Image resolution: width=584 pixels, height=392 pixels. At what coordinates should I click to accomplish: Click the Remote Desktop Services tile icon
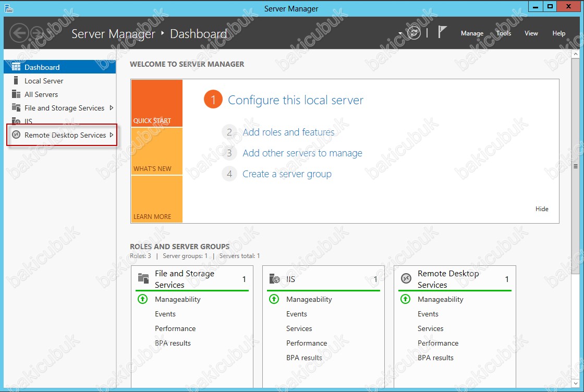click(406, 278)
